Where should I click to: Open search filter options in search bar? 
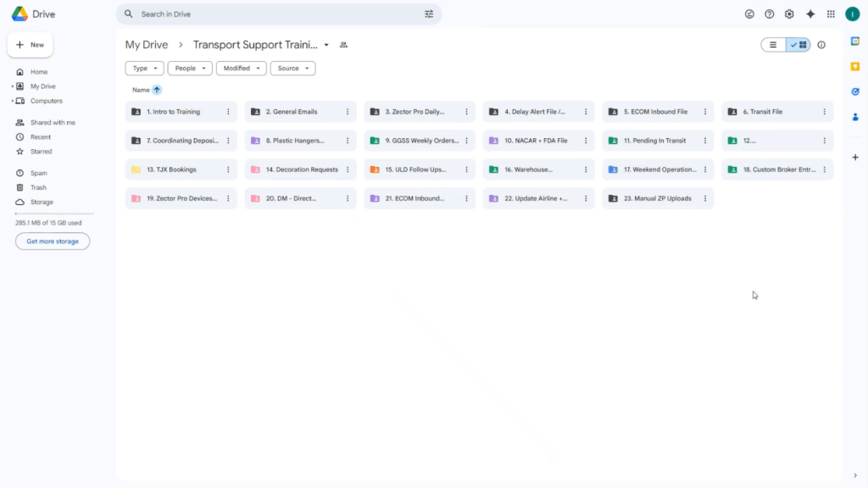tap(429, 14)
